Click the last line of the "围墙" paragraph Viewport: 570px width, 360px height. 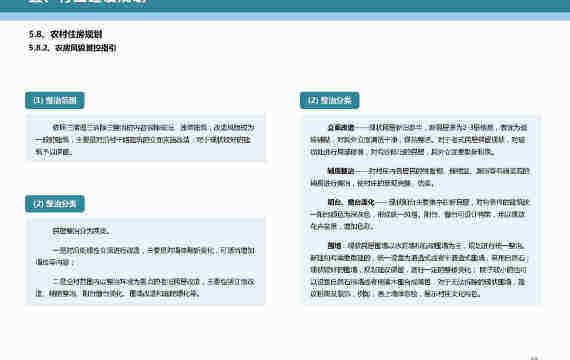[x=395, y=293]
